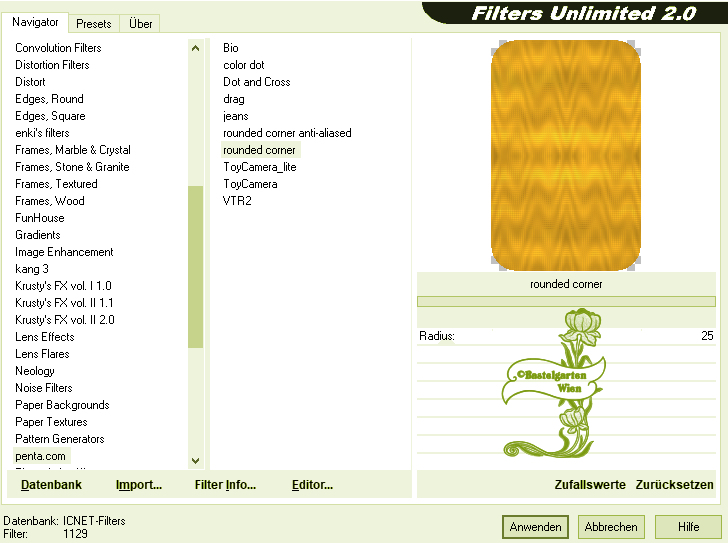Click the filter list scroll up arrow
This screenshot has height=543, width=728.
195,48
